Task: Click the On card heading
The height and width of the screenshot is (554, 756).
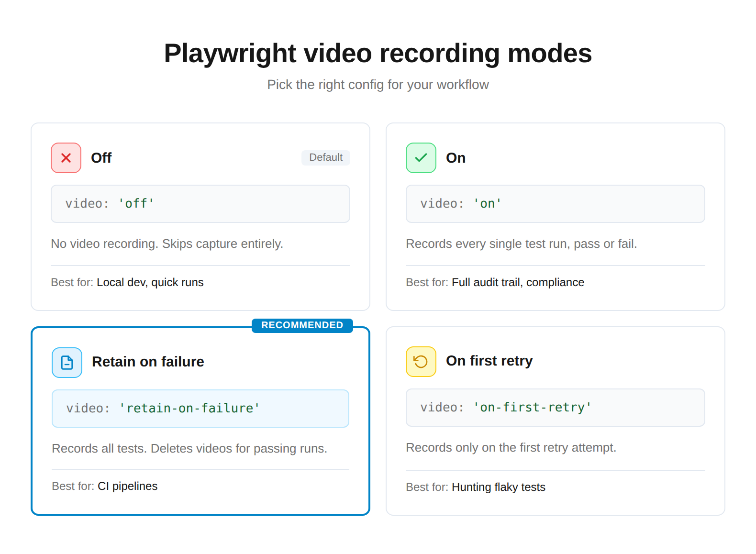Action: (x=456, y=158)
